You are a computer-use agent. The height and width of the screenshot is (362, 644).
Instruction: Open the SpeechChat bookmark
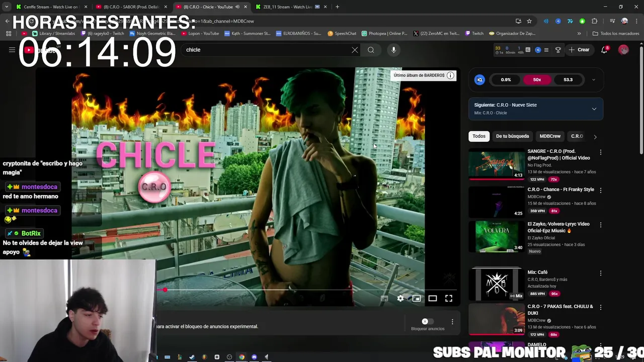tap(342, 34)
